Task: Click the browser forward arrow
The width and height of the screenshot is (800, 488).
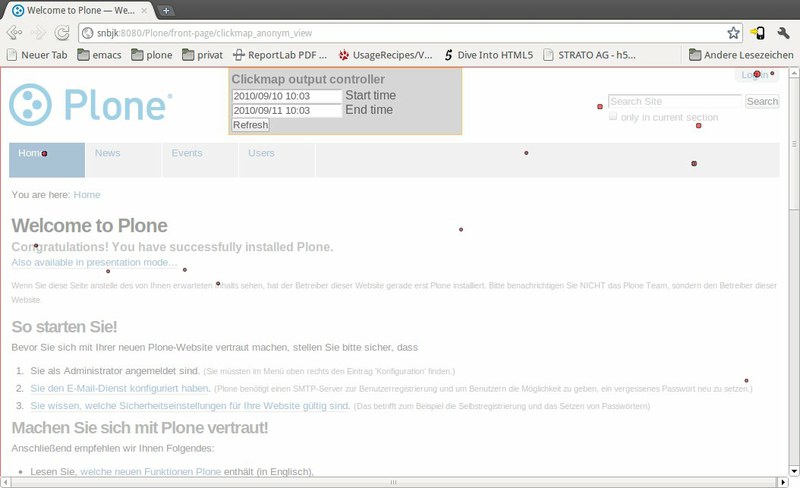Action: tap(38, 33)
